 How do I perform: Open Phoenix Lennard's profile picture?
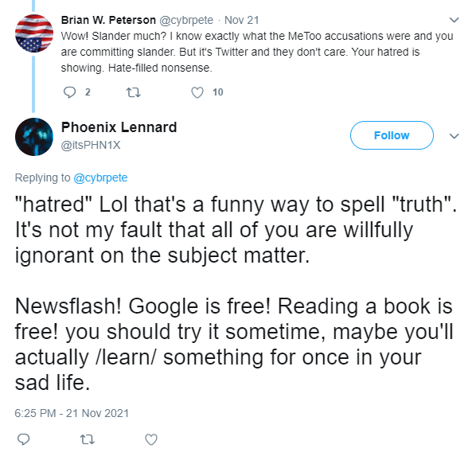point(34,137)
